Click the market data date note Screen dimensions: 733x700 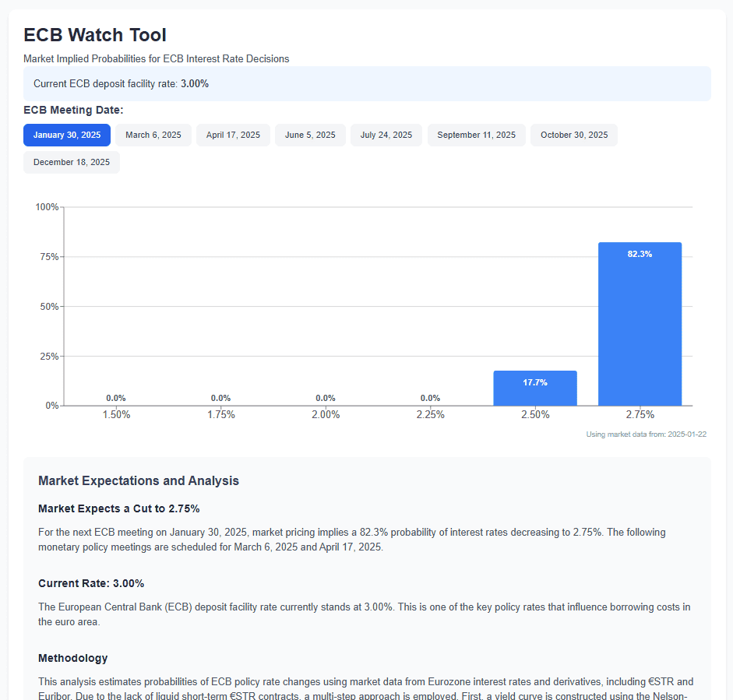[646, 434]
